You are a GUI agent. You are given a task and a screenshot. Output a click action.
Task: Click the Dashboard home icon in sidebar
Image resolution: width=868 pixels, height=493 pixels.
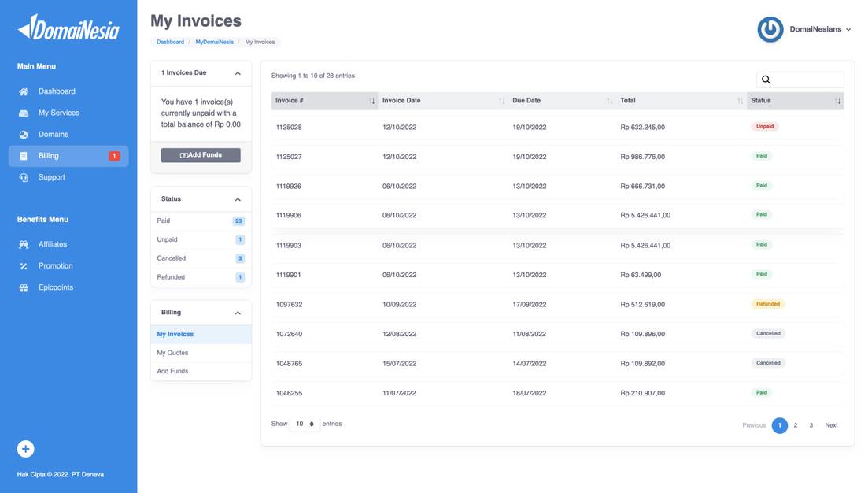(x=24, y=91)
